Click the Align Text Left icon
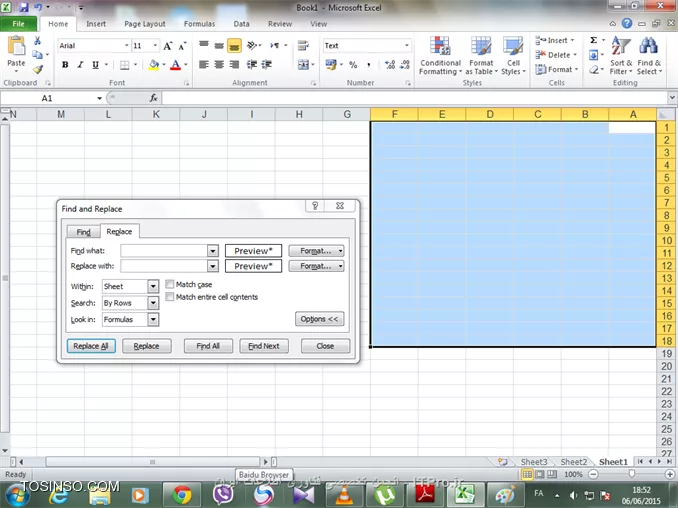 coord(204,65)
